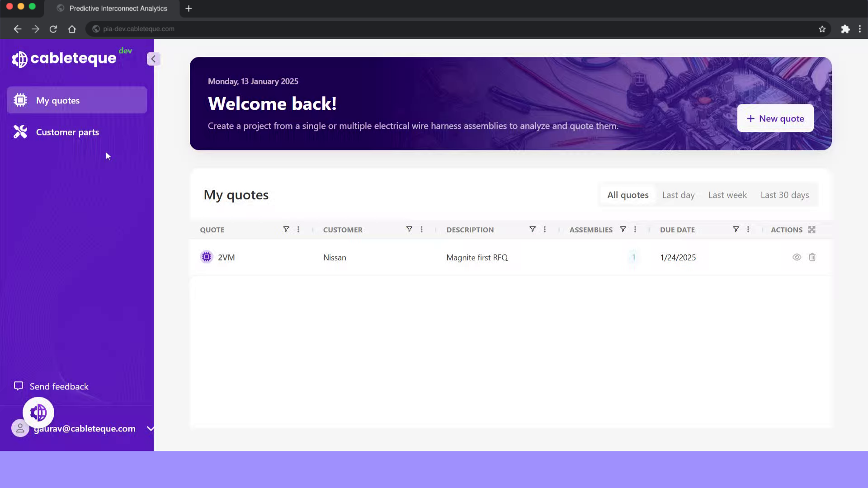The image size is (868, 488).
Task: Click the New quote button
Action: [775, 118]
